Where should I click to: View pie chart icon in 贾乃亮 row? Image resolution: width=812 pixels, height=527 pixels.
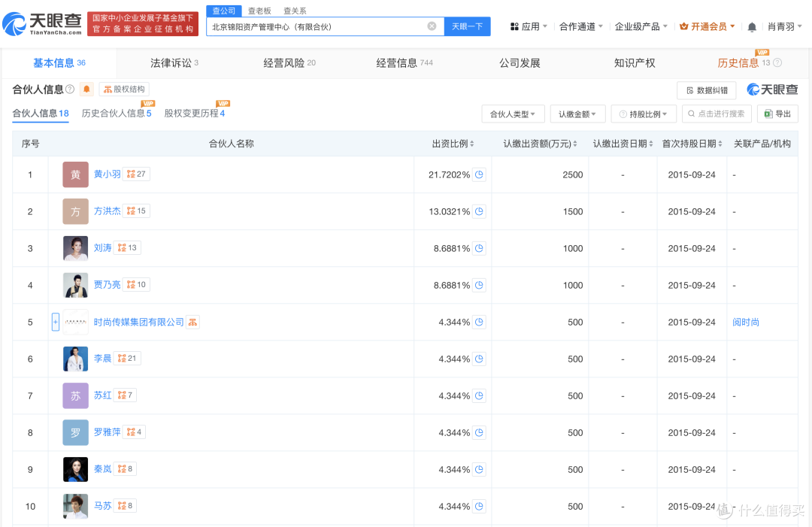click(x=479, y=285)
